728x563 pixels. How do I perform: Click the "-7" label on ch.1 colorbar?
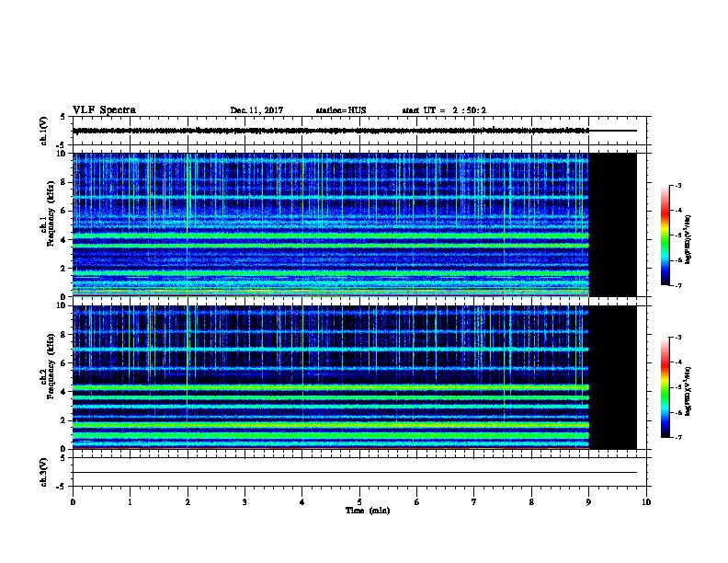[678, 285]
